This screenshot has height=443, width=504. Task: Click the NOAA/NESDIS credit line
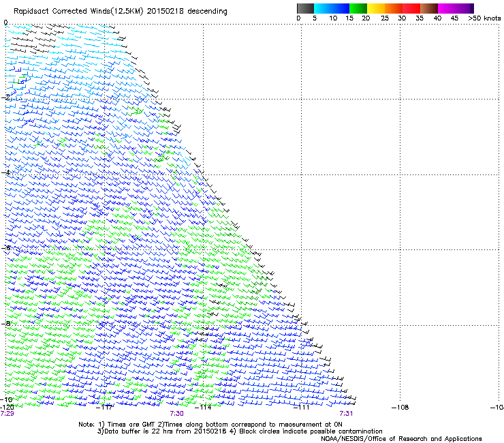point(401,439)
